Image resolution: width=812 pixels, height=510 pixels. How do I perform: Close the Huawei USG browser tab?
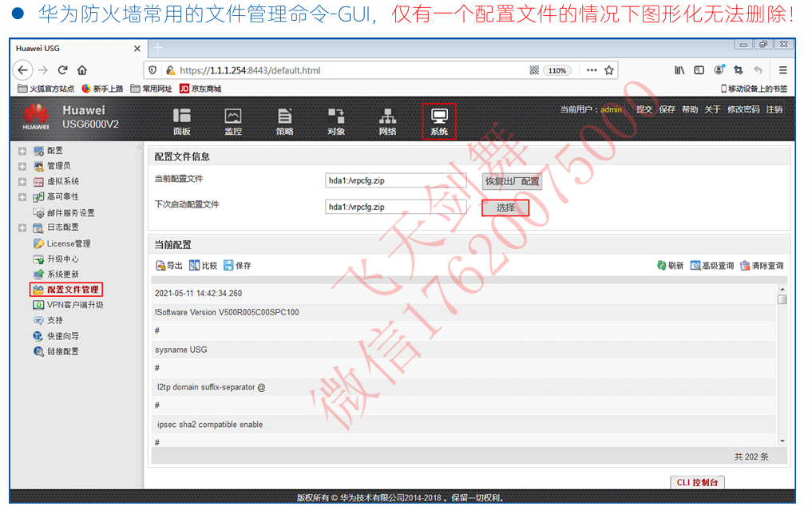coord(137,49)
